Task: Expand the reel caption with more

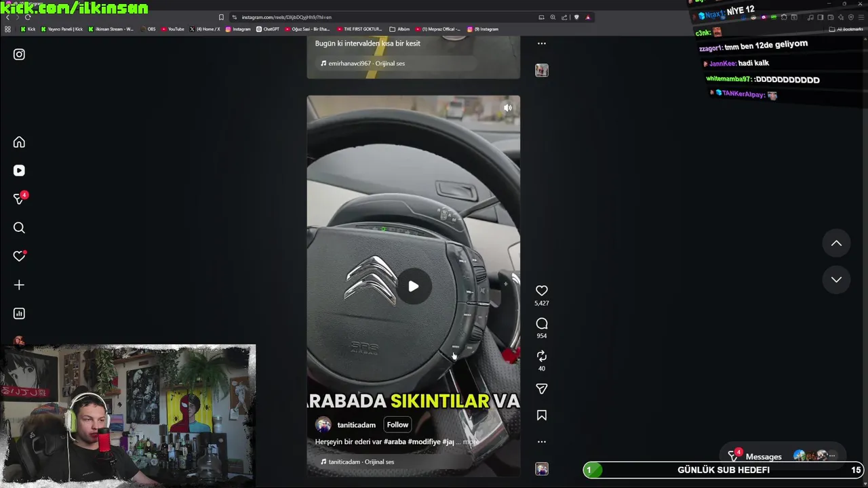Action: 471,442
